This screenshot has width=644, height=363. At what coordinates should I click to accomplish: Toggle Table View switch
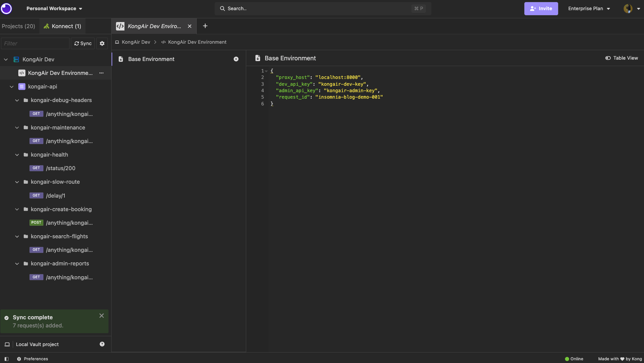coord(621,58)
